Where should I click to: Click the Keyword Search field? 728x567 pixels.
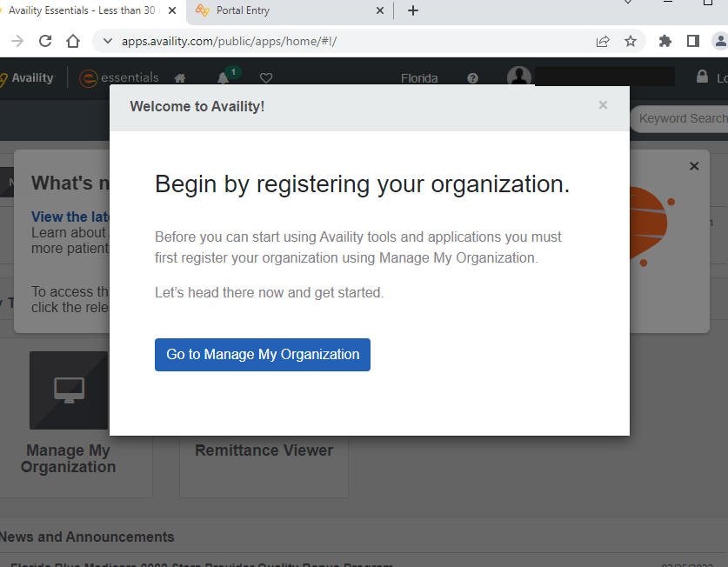pos(680,119)
